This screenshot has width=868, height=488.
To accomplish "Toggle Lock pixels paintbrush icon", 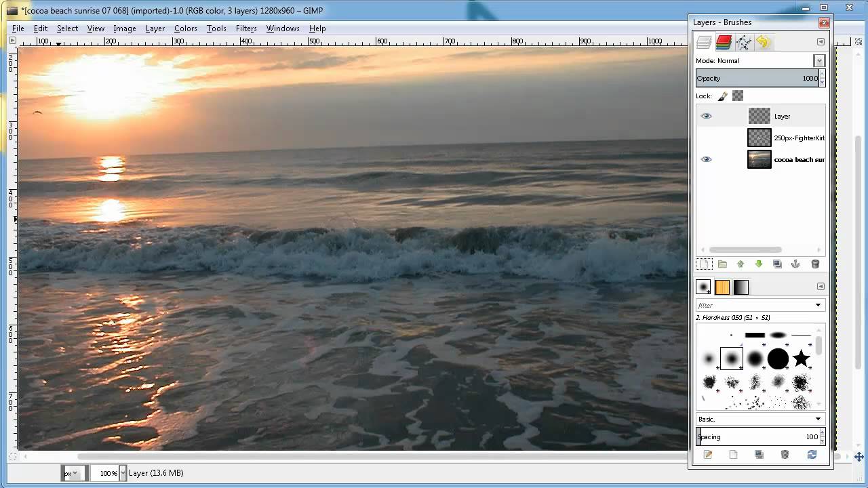I will [723, 96].
